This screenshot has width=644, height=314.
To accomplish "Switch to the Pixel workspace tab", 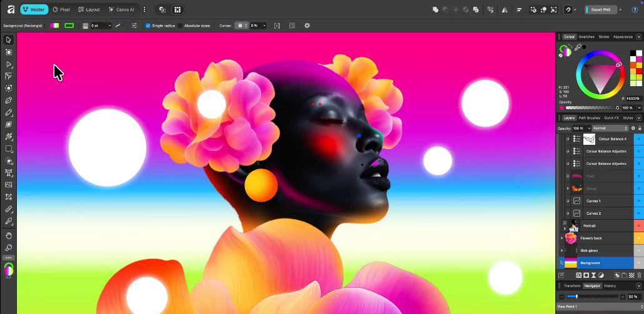I will [61, 9].
